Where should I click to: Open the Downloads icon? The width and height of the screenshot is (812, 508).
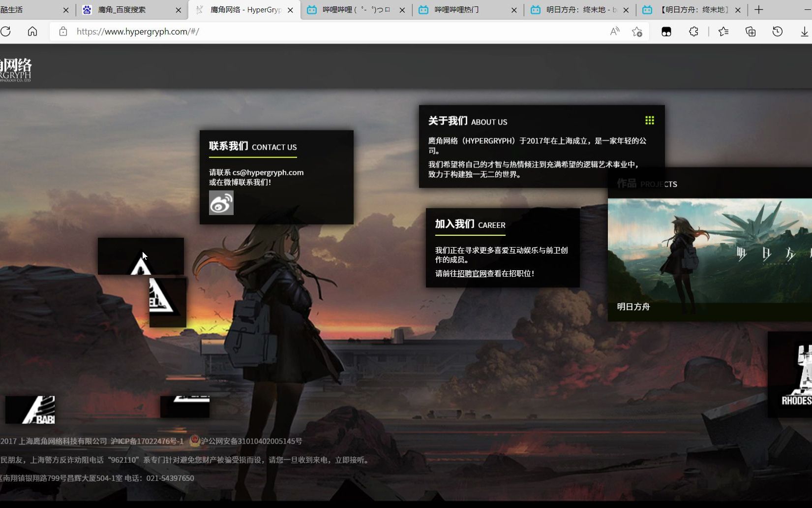pyautogui.click(x=804, y=32)
